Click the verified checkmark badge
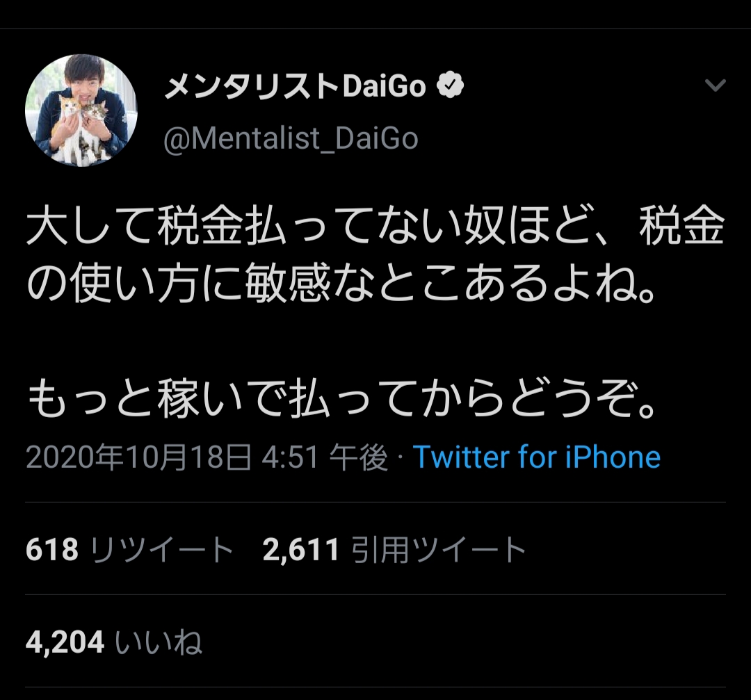 [x=450, y=86]
